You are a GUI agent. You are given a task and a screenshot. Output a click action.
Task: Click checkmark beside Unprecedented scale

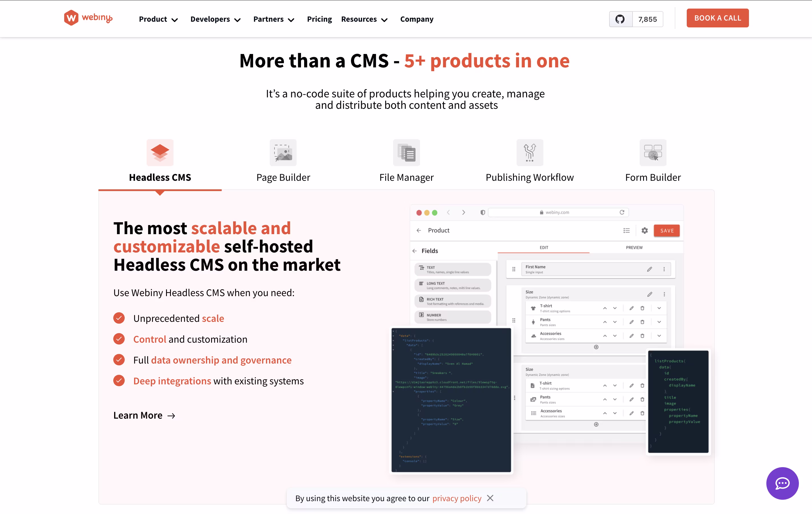[119, 318]
